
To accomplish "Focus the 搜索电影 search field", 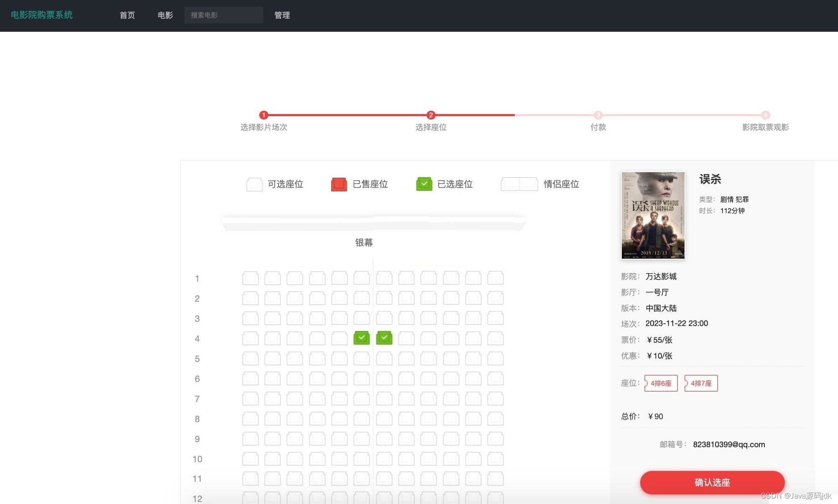I will click(x=223, y=15).
